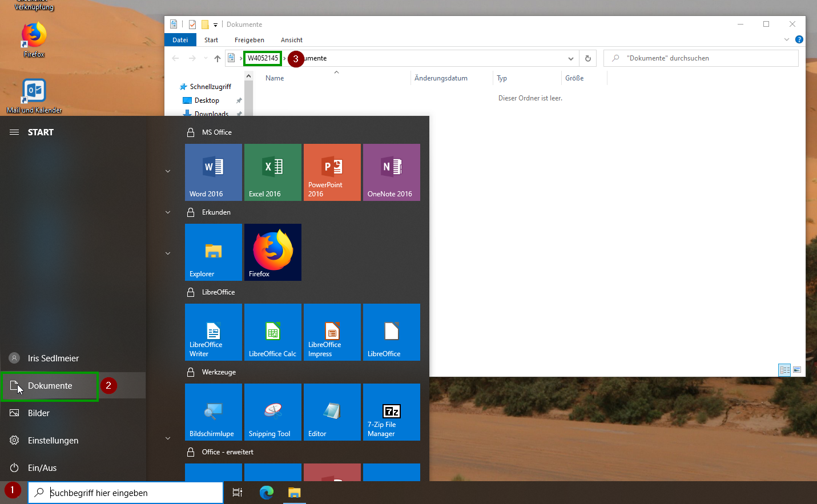This screenshot has height=504, width=817.
Task: Open the plain LibreOffice tile
Action: 392,332
